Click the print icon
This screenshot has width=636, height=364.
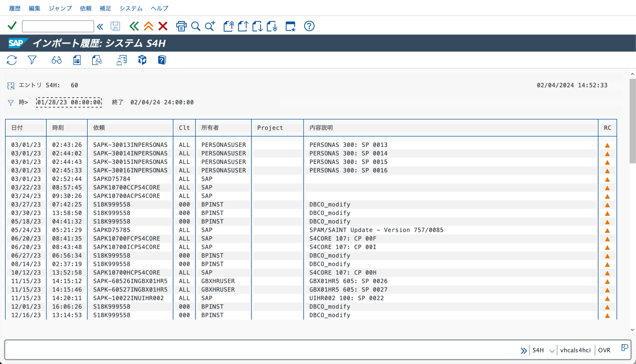[181, 26]
